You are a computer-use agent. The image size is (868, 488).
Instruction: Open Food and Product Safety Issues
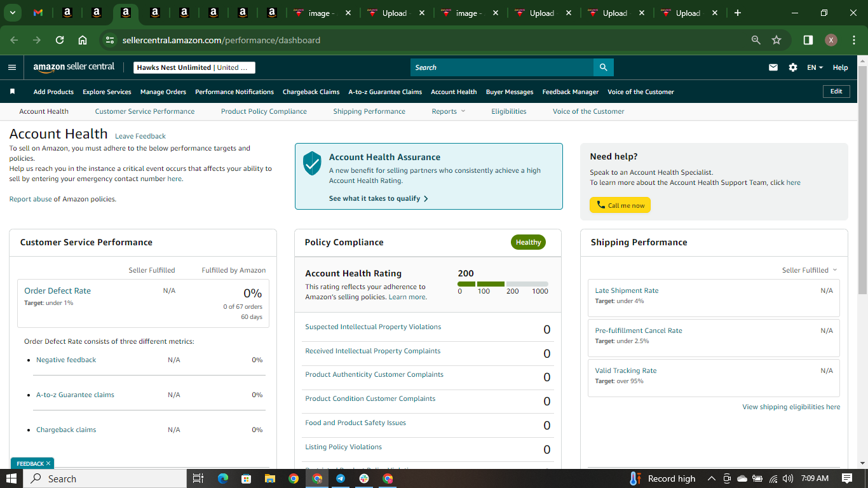click(x=355, y=423)
